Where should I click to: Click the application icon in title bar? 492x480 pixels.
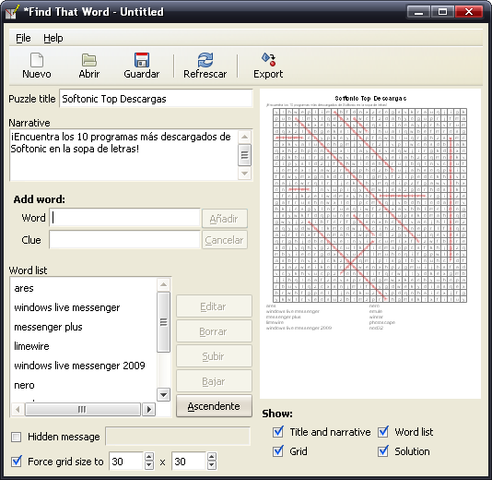(12, 12)
